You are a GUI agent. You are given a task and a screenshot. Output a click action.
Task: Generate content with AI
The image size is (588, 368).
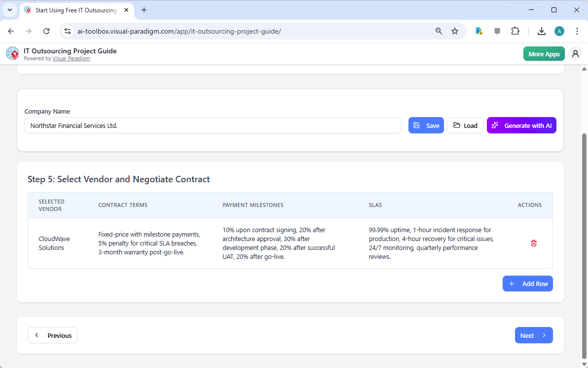point(521,125)
